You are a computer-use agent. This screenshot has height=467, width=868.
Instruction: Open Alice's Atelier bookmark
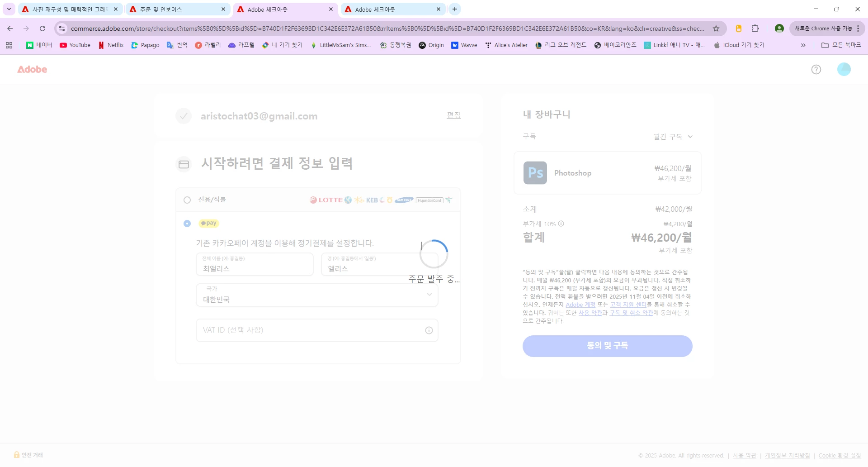point(506,45)
